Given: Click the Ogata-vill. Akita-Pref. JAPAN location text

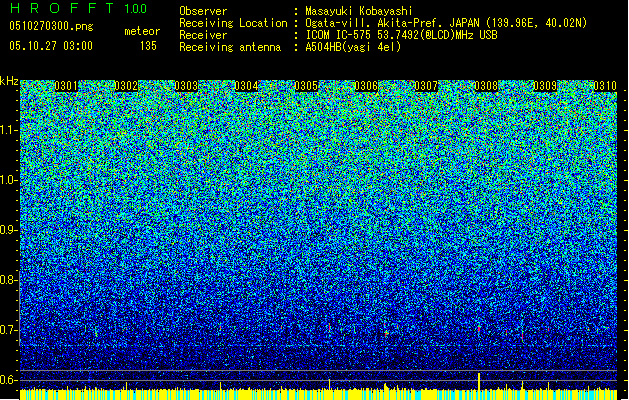Looking at the screenshot, I should click(446, 23).
